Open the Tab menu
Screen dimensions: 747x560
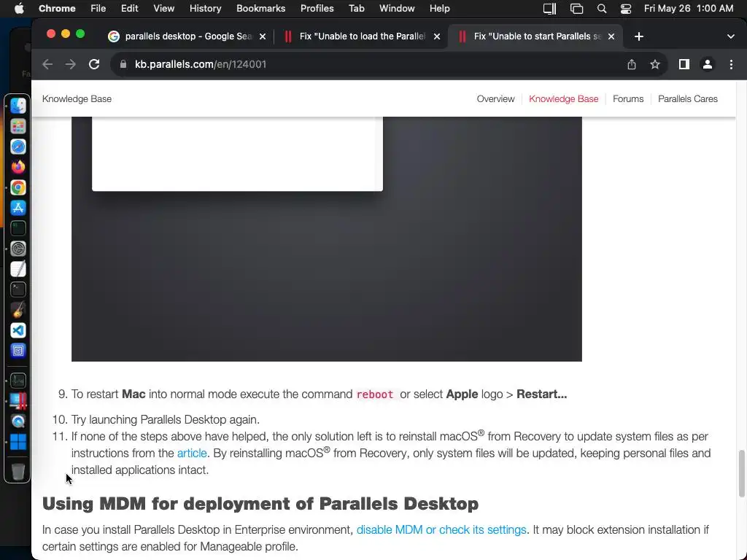tap(356, 9)
